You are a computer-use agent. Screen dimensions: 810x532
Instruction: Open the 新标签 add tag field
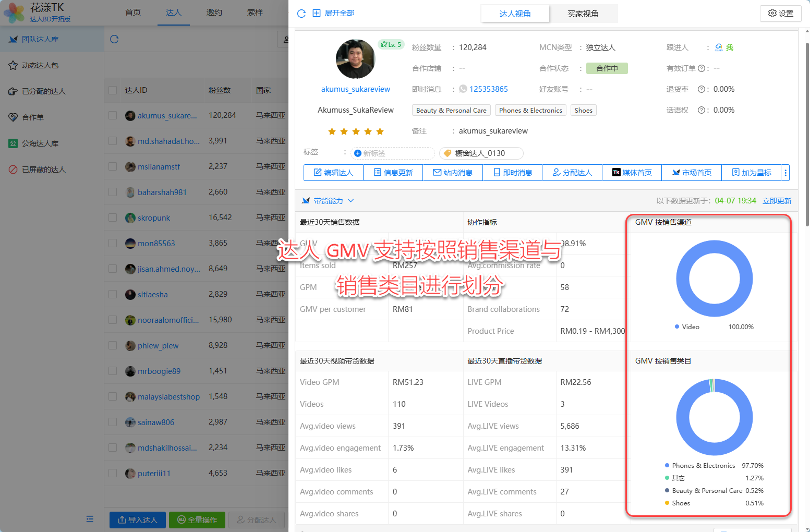pos(392,153)
